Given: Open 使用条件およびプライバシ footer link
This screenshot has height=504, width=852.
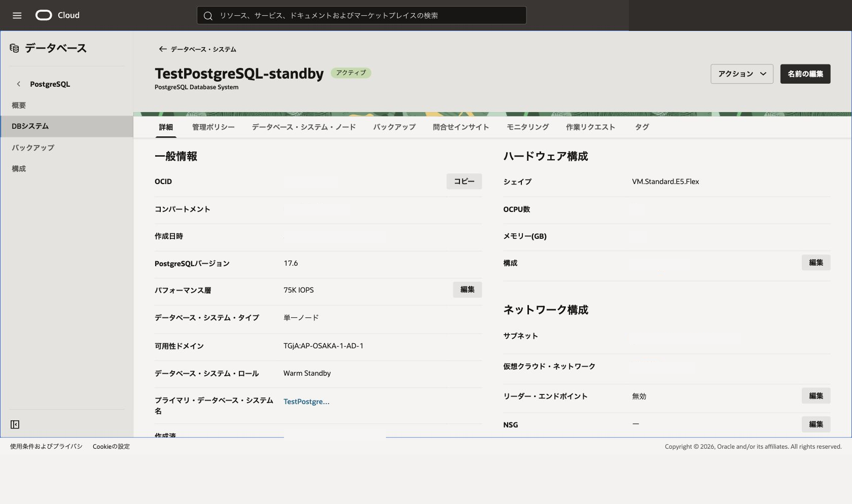Looking at the screenshot, I should pyautogui.click(x=46, y=447).
